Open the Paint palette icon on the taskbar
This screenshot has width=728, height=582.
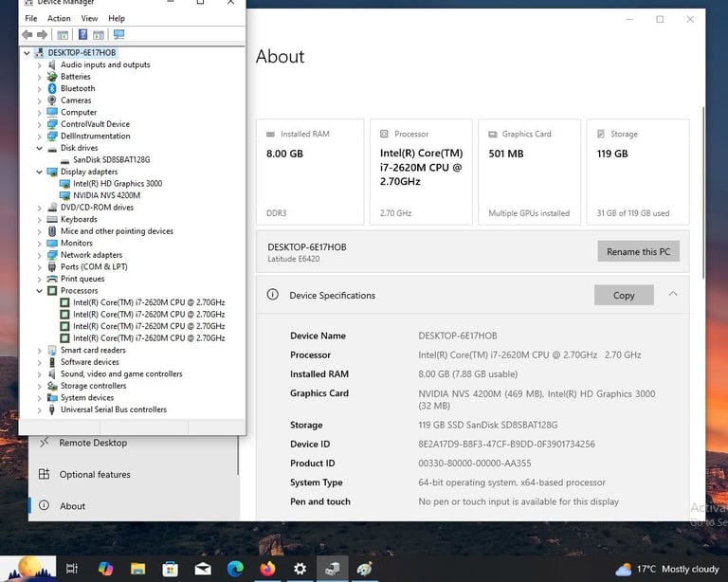364,569
